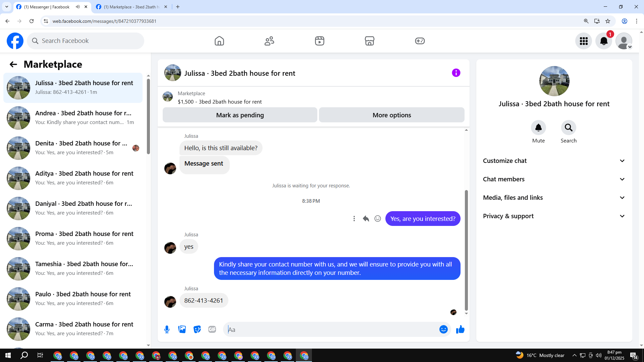Screen dimensions: 644x362
Task: Open Windows taskbar search
Action: pos(24,355)
